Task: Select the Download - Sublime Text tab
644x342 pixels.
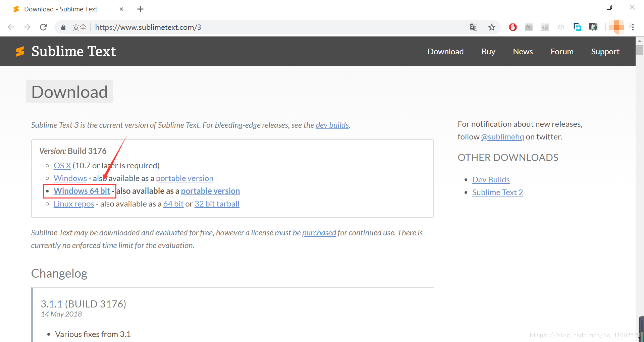Action: (61, 9)
